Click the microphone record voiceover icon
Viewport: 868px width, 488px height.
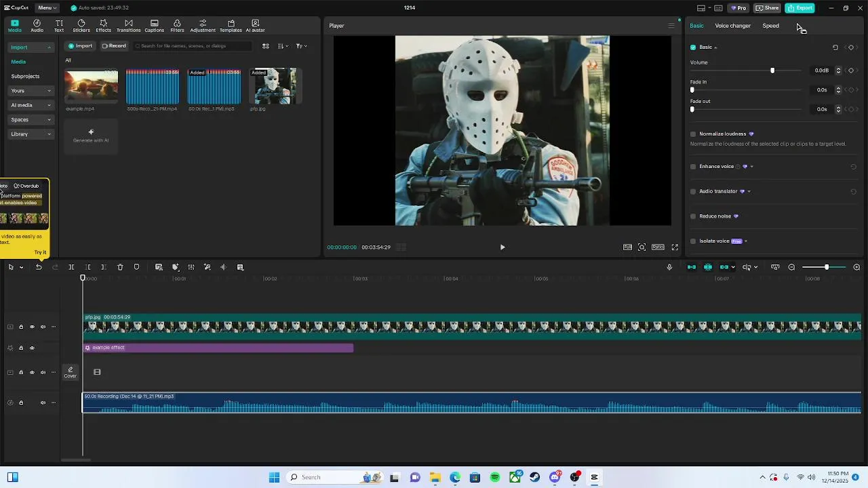pyautogui.click(x=669, y=267)
